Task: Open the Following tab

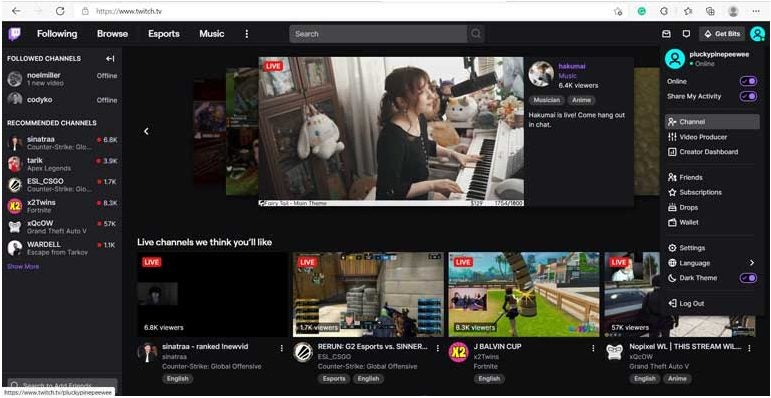Action: 57,34
